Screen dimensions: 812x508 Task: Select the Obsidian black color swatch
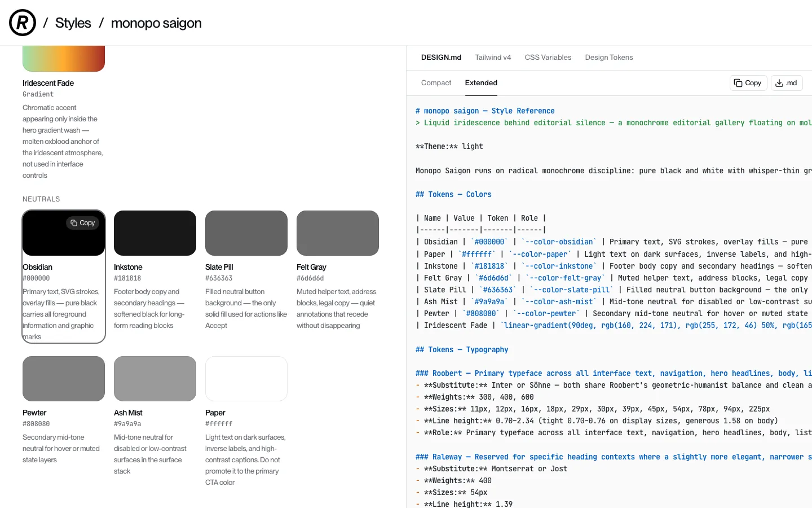click(x=64, y=233)
